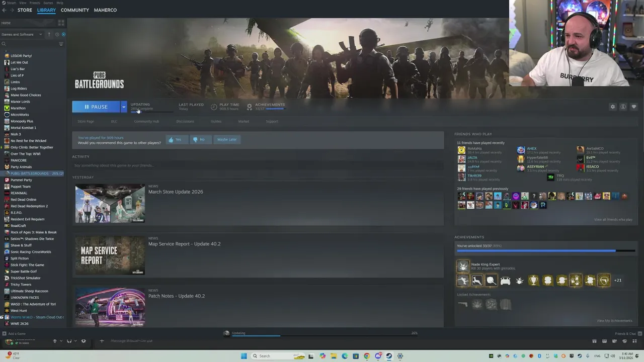The image size is (644, 362).
Task: Click the pistol shield achievement icon
Action: [x=604, y=281]
